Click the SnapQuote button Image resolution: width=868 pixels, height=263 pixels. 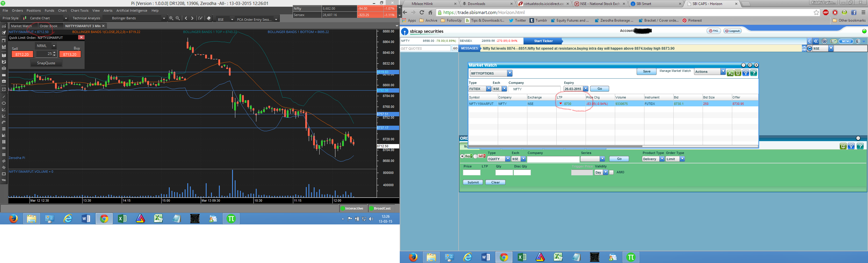click(46, 63)
